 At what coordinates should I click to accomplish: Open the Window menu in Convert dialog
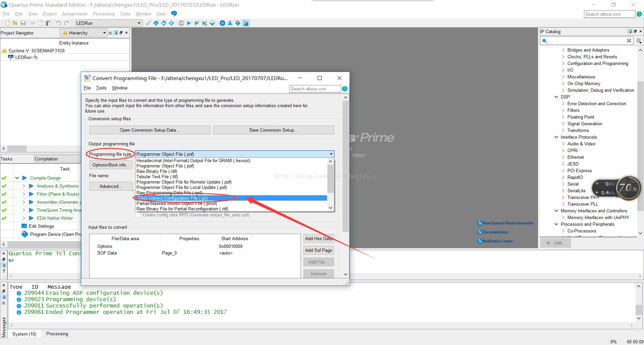[120, 88]
